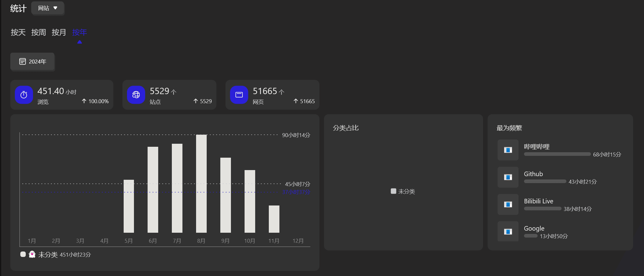
Task: Click the 68小时15分 duration text
Action: click(607, 154)
